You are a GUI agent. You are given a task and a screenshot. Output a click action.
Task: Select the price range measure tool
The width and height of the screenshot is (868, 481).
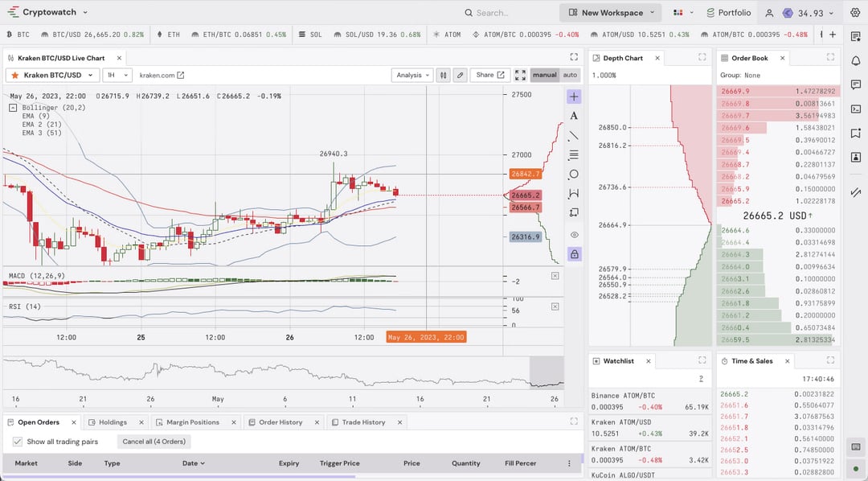(x=574, y=193)
